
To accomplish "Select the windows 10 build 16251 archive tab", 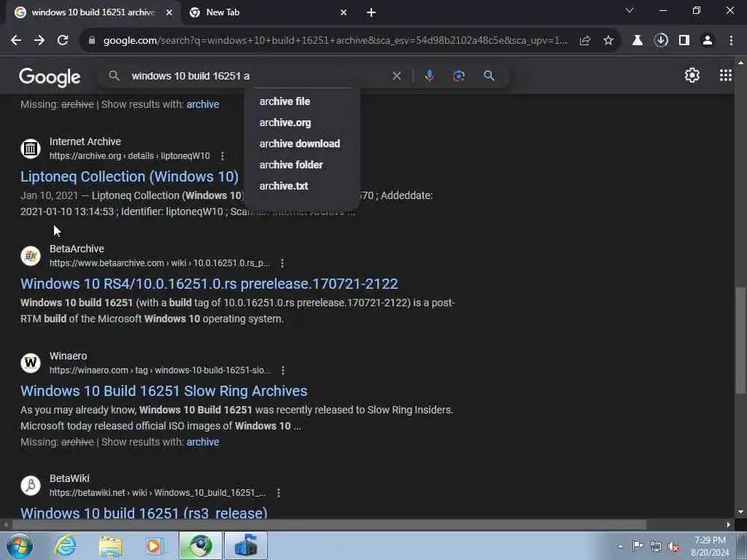I will [x=93, y=12].
